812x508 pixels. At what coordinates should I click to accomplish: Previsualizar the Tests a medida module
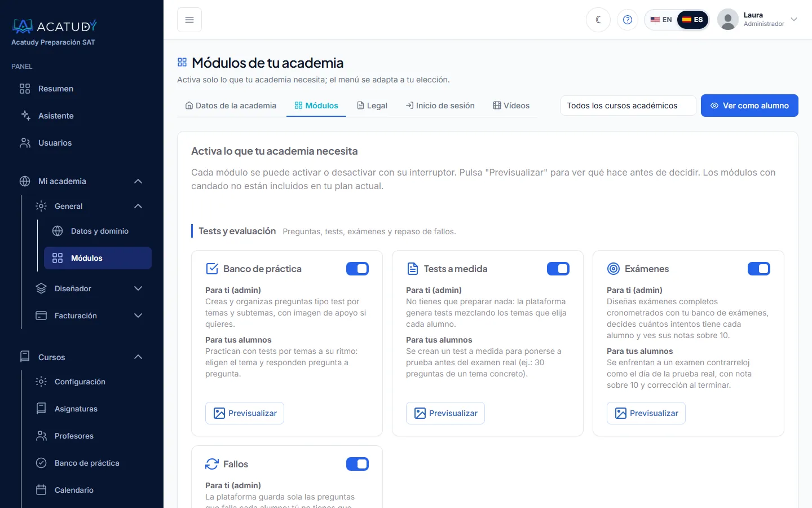445,413
